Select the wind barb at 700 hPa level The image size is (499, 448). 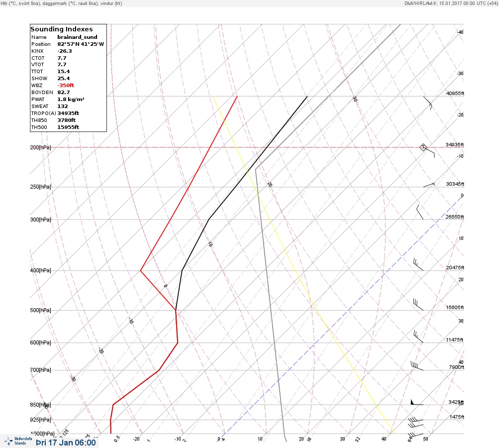(x=417, y=366)
